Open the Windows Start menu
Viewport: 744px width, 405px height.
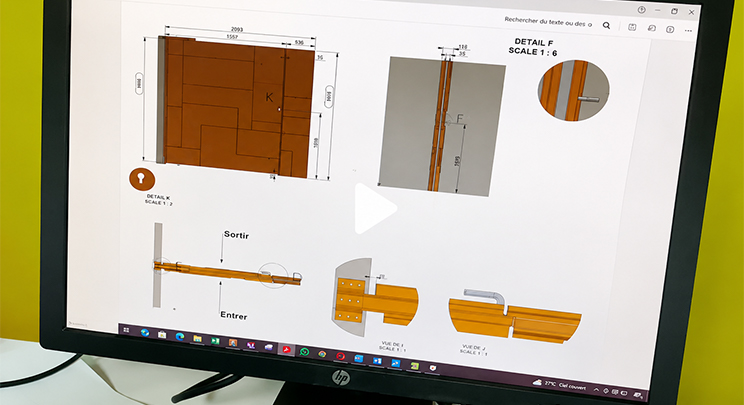pos(126,330)
